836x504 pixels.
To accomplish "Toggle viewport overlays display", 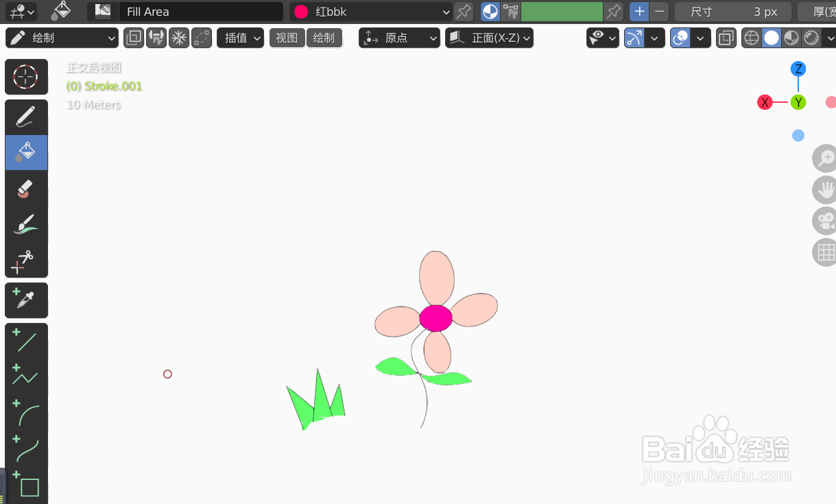I will pos(680,38).
